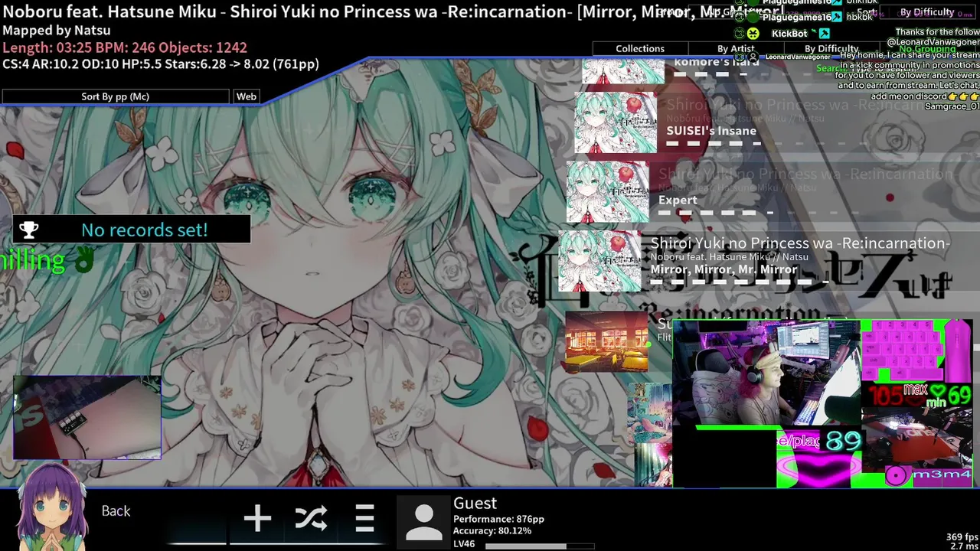This screenshot has height=551, width=980.
Task: Go back using the Back button
Action: coord(116,510)
